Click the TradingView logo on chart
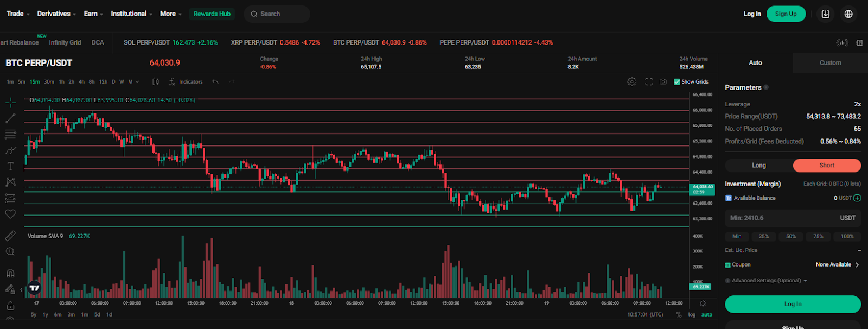868x329 pixels. (34, 288)
